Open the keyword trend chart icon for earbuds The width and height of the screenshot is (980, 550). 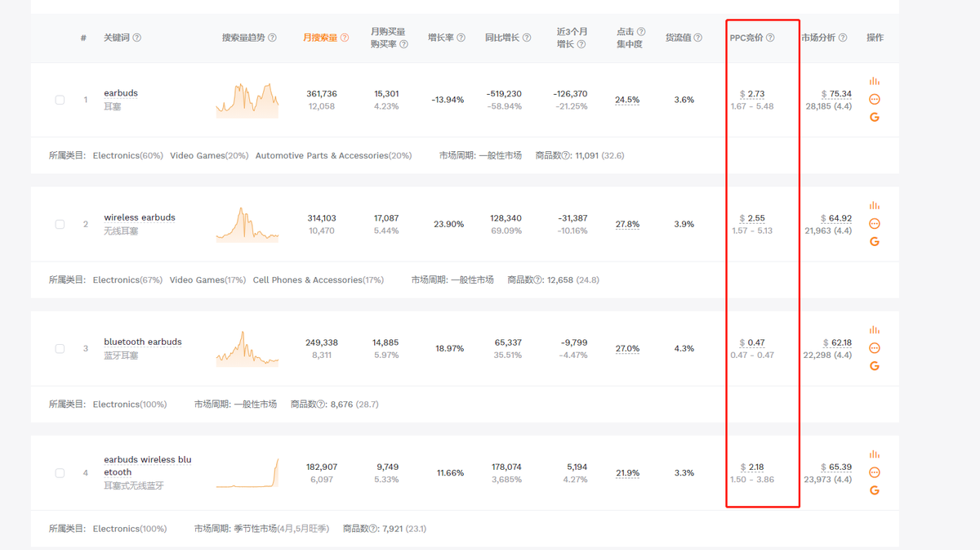[875, 81]
